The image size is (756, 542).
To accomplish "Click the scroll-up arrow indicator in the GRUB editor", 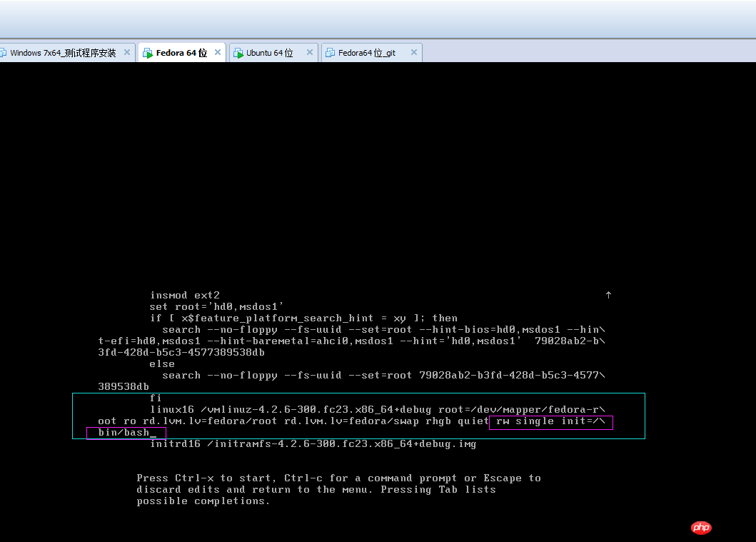I will point(608,295).
